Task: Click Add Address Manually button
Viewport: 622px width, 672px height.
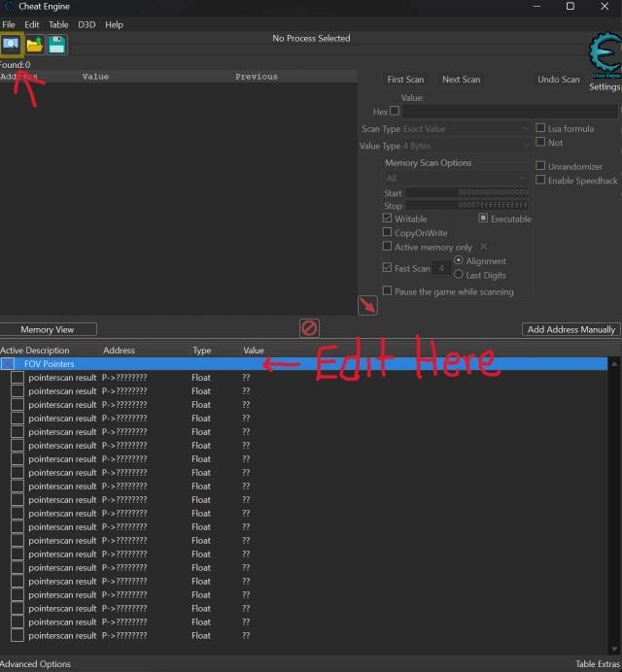Action: coord(570,330)
